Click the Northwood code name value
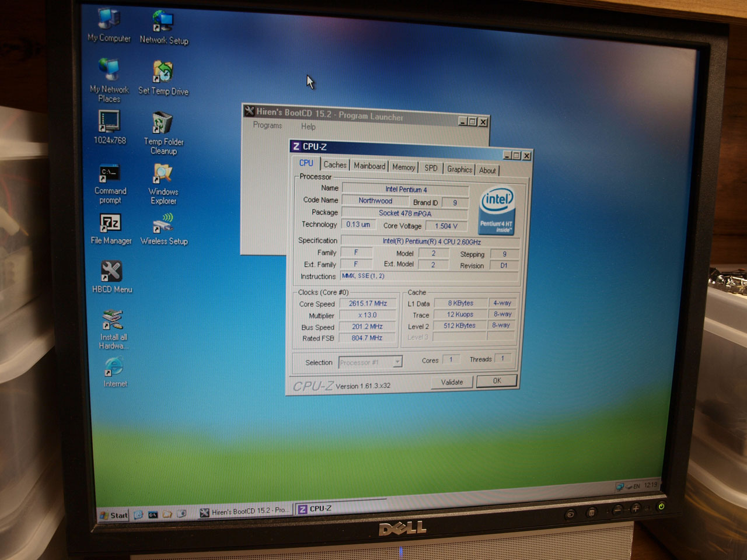747x560 pixels. click(375, 201)
